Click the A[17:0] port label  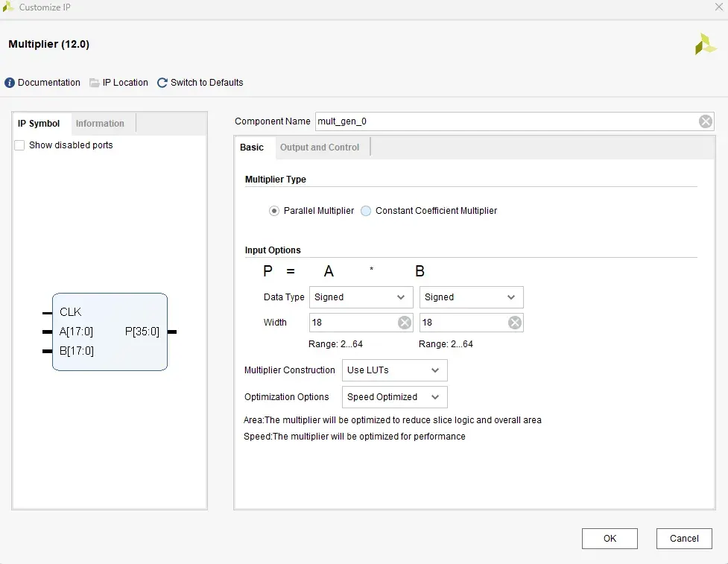tap(76, 332)
